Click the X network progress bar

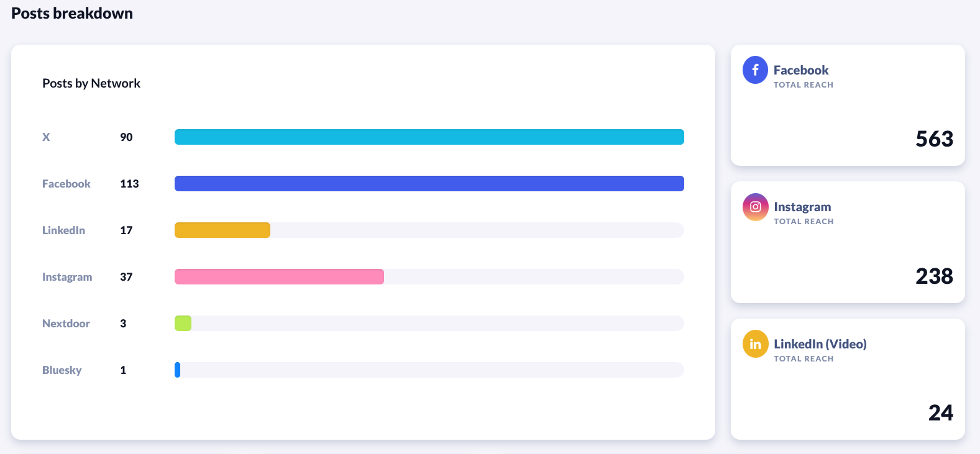tap(429, 137)
